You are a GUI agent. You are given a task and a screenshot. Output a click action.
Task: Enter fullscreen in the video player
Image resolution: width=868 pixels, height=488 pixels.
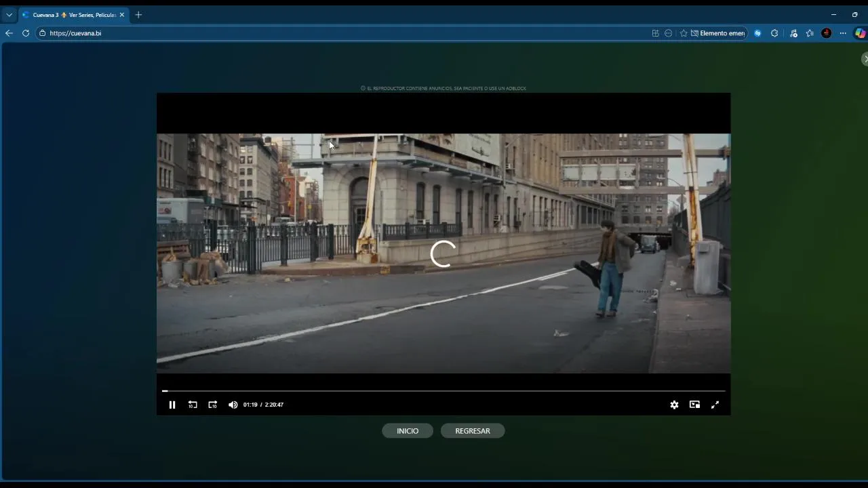tap(715, 405)
